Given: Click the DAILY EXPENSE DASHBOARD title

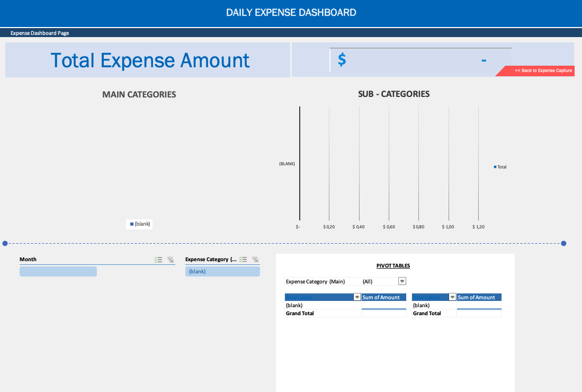Looking at the screenshot, I should pos(291,13).
